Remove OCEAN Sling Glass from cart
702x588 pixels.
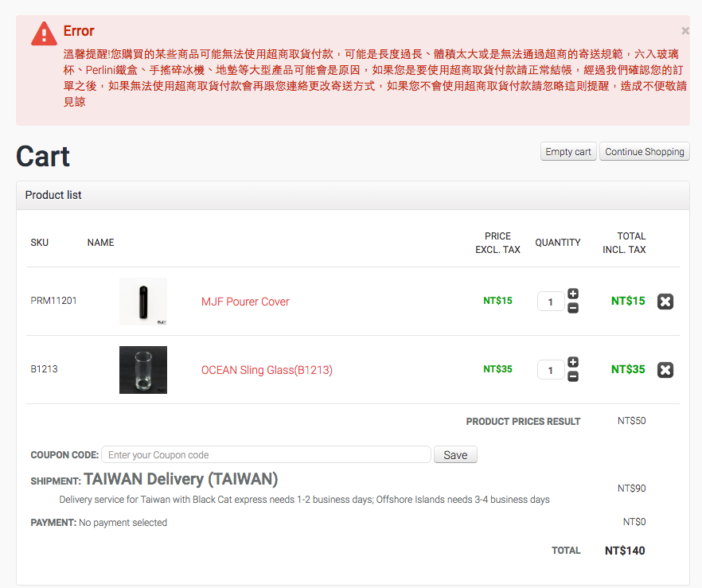point(665,370)
